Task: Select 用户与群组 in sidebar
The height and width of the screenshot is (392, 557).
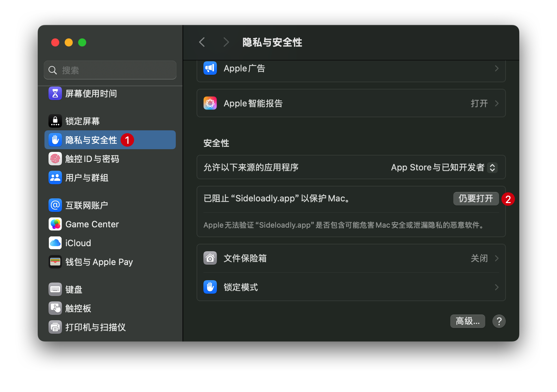Action: [x=110, y=178]
